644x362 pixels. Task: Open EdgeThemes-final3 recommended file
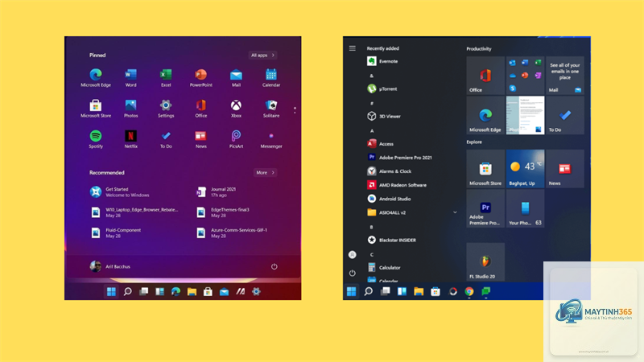(223, 212)
